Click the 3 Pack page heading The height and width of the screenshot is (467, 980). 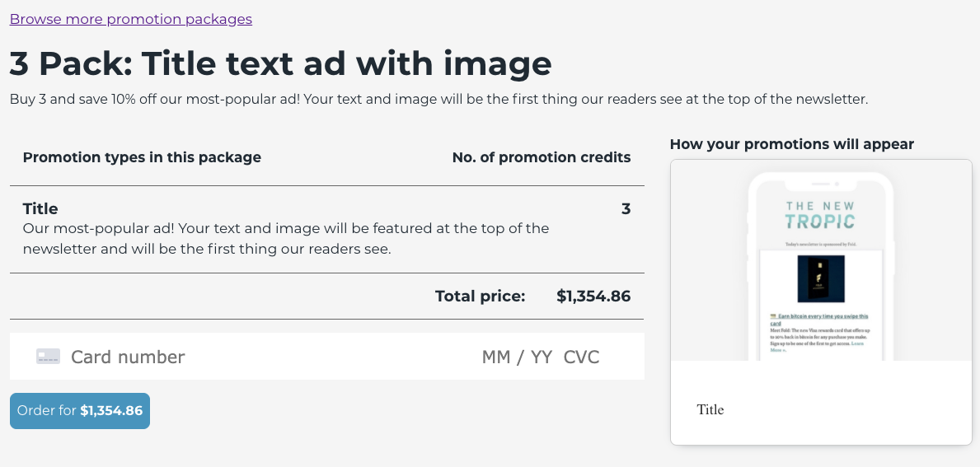(x=280, y=63)
